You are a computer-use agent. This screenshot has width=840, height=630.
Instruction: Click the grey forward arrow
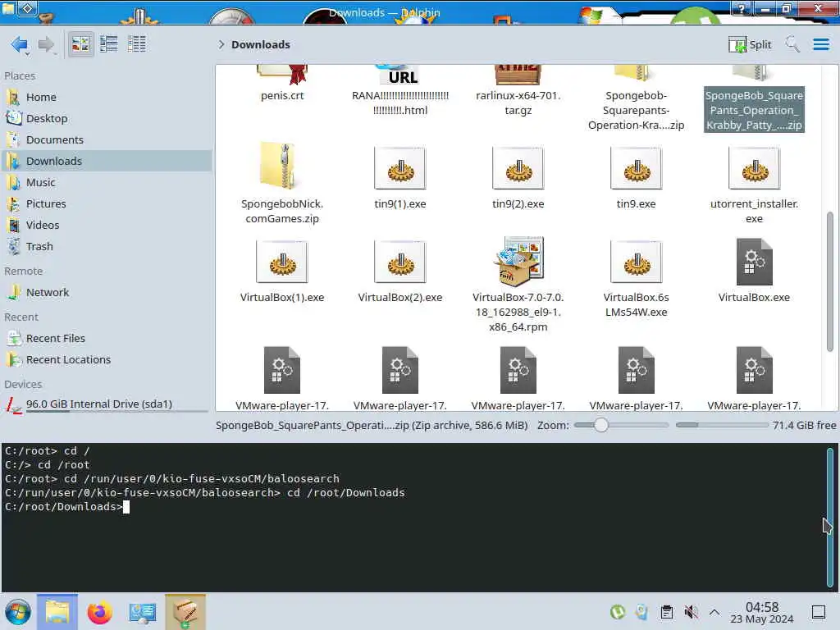point(47,44)
